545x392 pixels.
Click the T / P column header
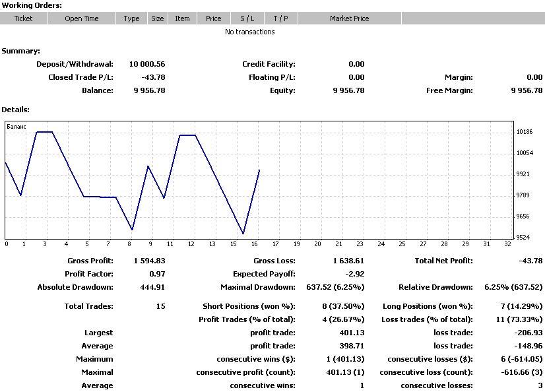click(x=281, y=18)
